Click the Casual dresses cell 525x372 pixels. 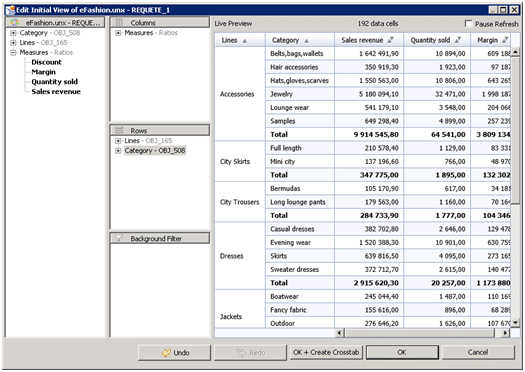point(300,229)
